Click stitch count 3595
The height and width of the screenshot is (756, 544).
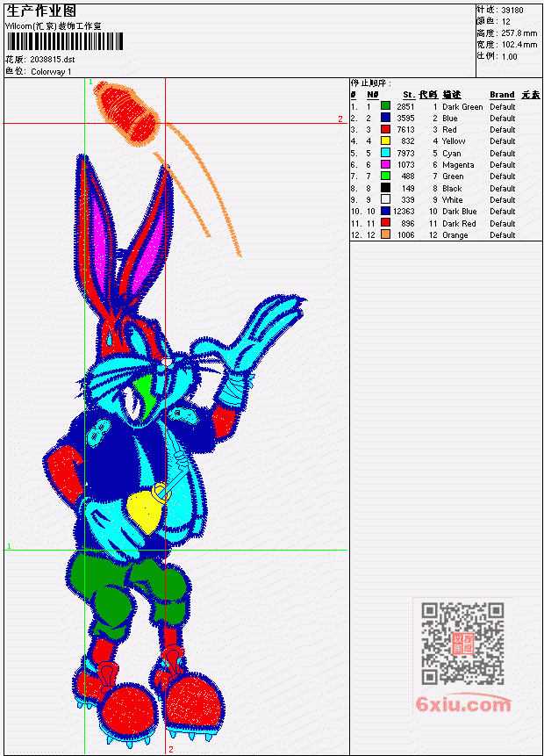pos(405,119)
